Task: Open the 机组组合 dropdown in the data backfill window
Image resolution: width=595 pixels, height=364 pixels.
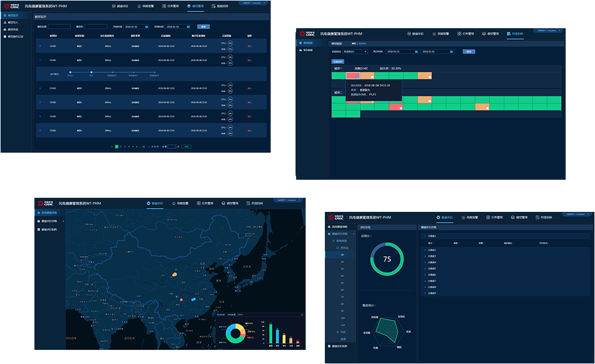Action: (x=355, y=51)
